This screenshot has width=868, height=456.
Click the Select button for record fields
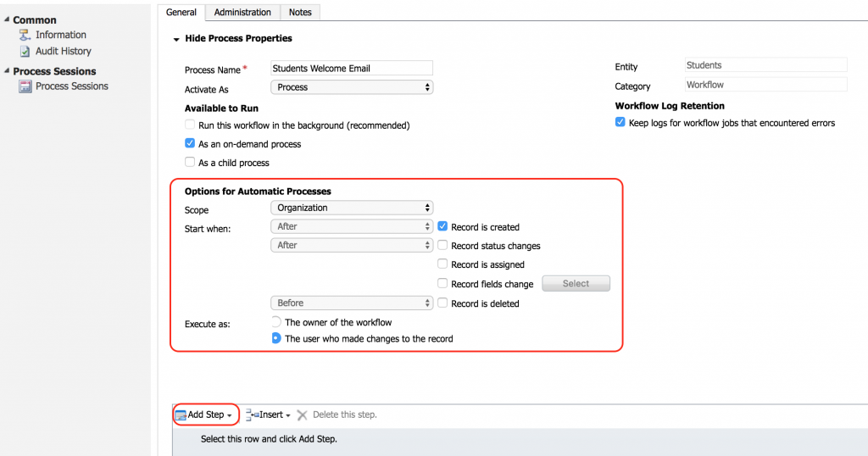point(576,284)
